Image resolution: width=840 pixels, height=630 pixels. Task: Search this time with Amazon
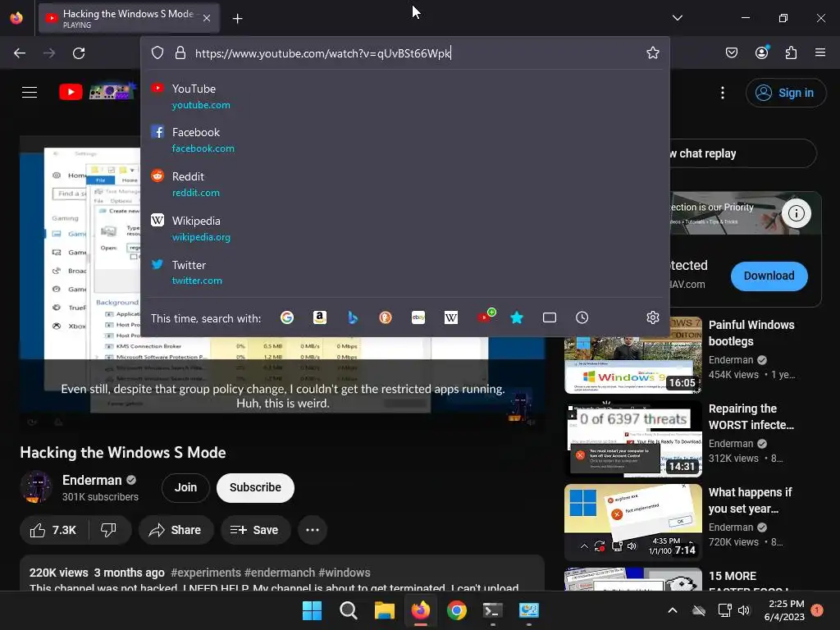320,317
